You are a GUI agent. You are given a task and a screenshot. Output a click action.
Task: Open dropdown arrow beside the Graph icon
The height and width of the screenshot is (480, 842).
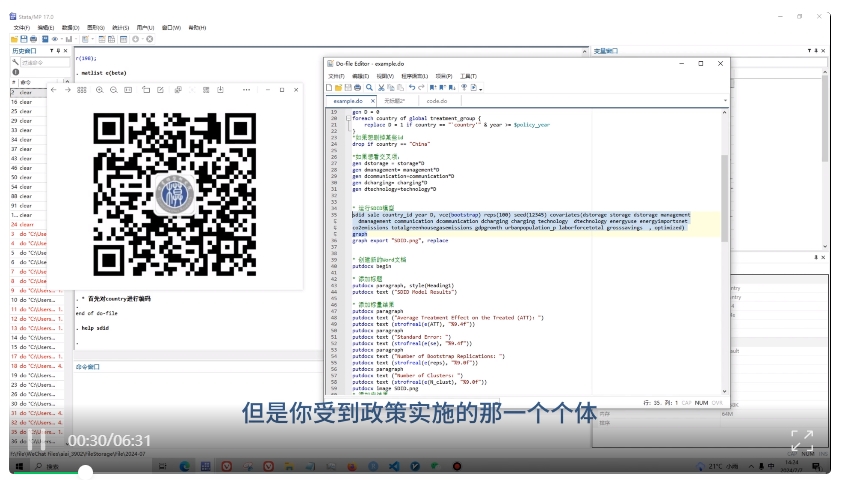(76, 39)
